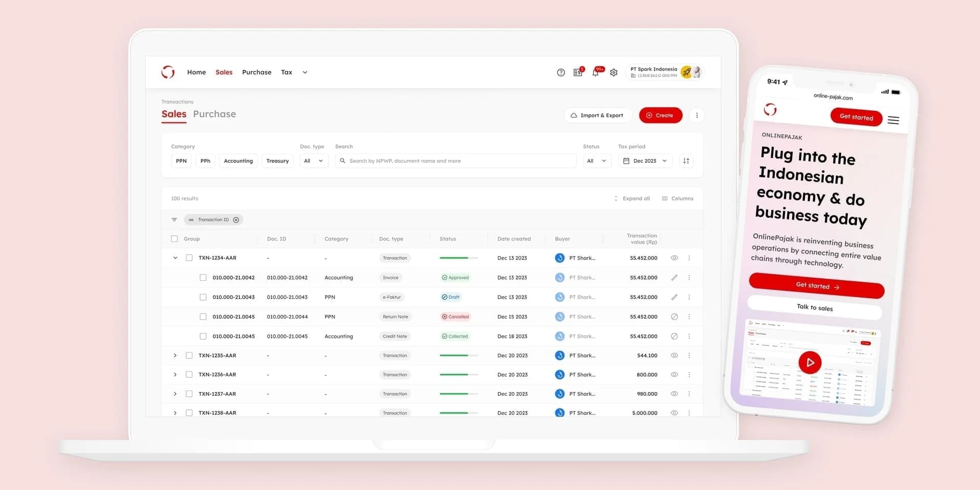Tick the checkbox for TXN-1235-AAR
This screenshot has width=980, height=490.
[x=189, y=355]
